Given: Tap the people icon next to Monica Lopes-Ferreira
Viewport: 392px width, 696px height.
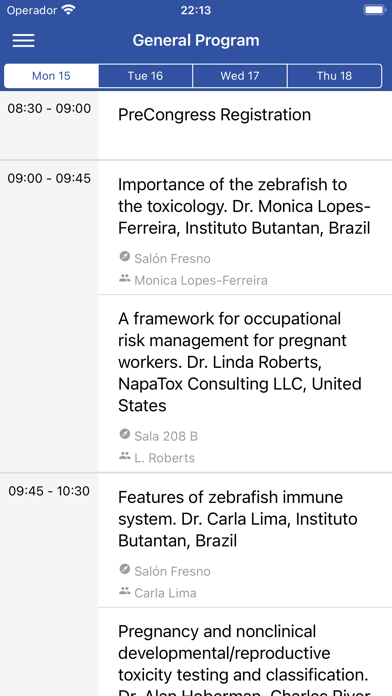Looking at the screenshot, I should 125,279.
